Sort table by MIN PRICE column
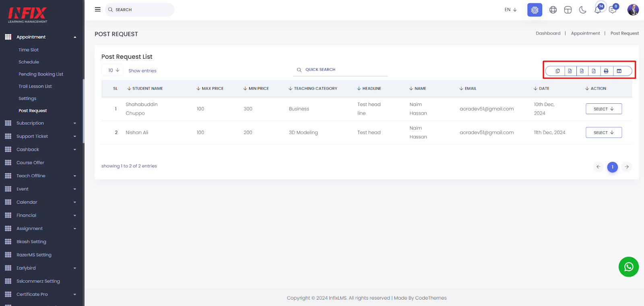 [256, 88]
